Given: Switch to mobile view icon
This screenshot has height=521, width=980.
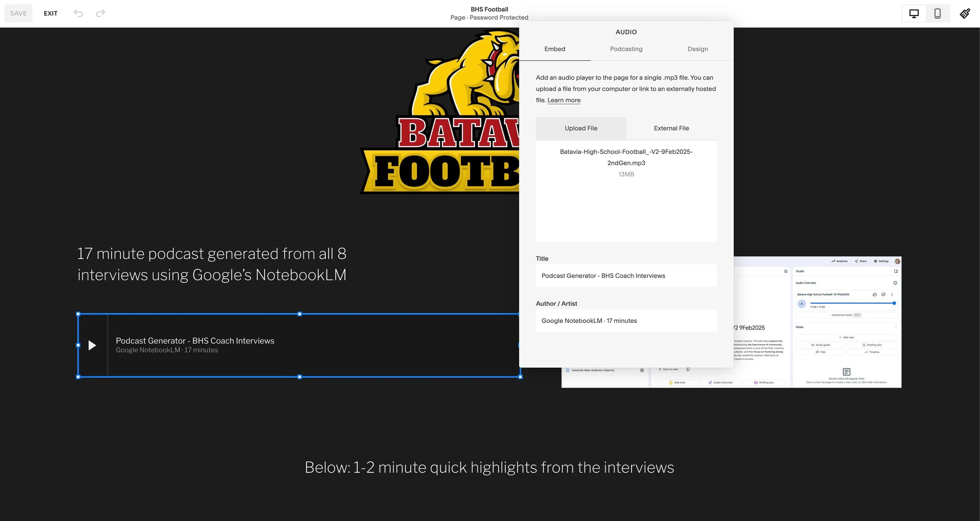Looking at the screenshot, I should click(x=937, y=14).
